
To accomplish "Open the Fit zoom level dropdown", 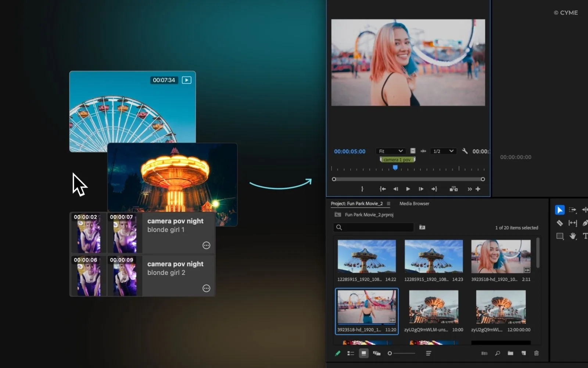I will (391, 151).
